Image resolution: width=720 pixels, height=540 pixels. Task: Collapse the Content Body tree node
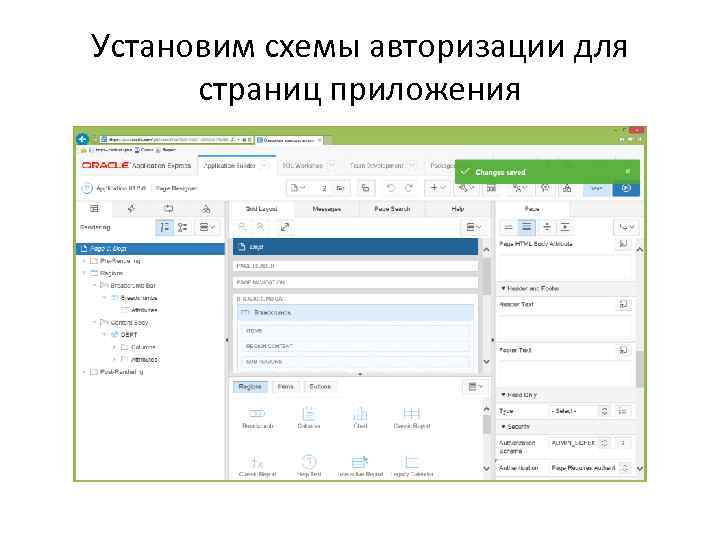pos(95,323)
